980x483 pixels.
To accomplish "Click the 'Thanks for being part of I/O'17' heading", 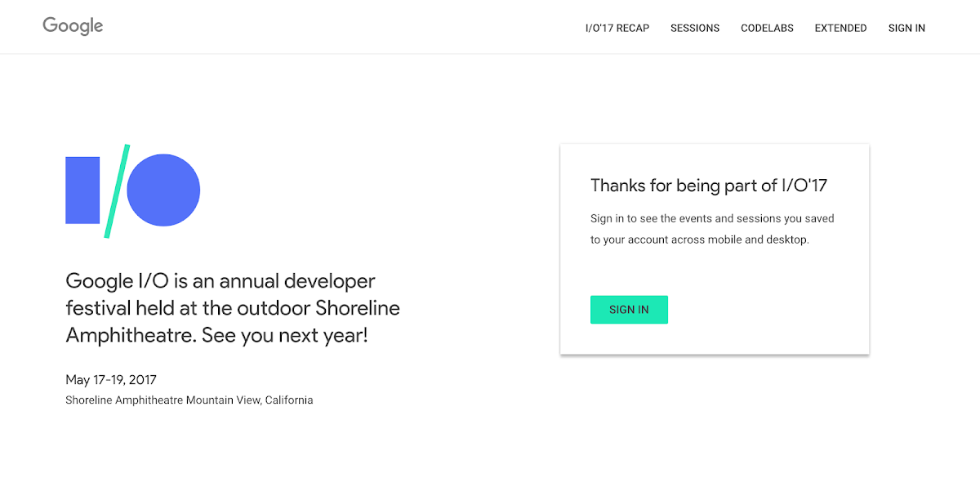I will (708, 186).
